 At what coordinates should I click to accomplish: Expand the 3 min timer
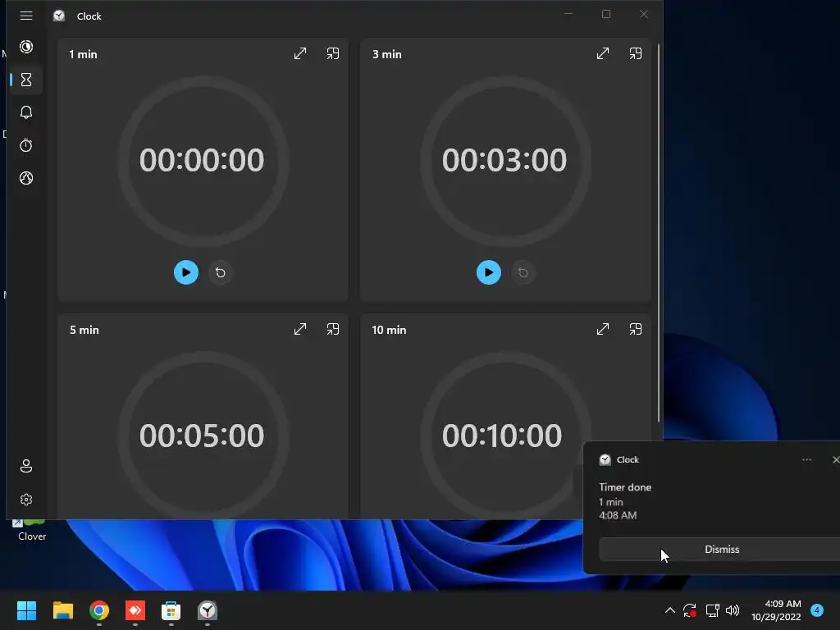[603, 53]
